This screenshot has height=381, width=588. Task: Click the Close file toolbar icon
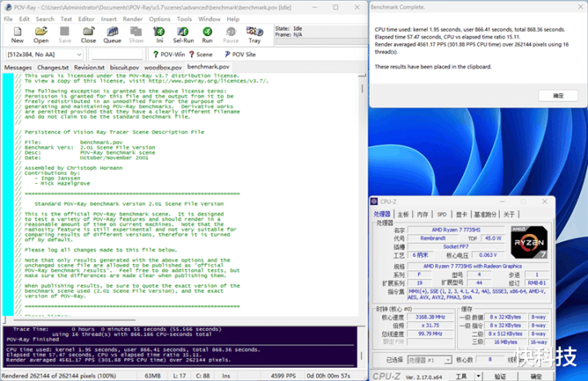point(88,34)
